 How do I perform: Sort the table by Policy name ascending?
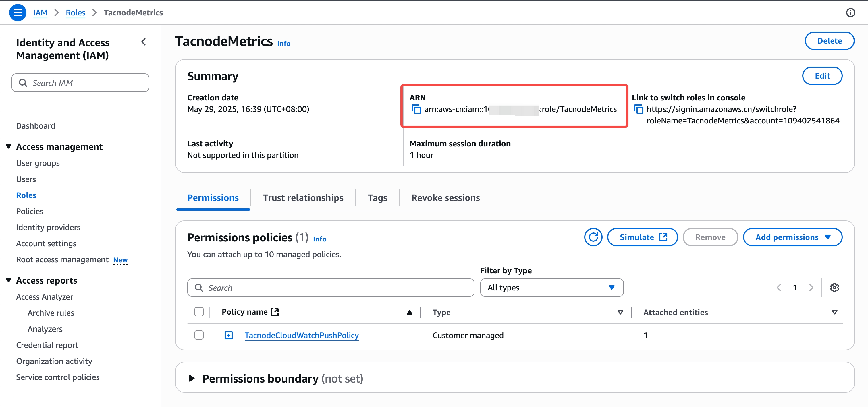coord(409,312)
